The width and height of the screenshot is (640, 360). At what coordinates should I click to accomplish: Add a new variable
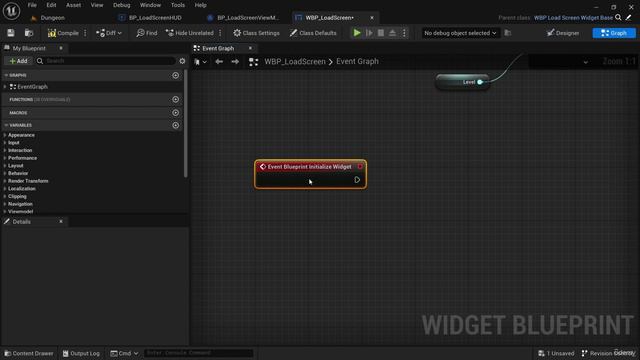click(x=176, y=125)
